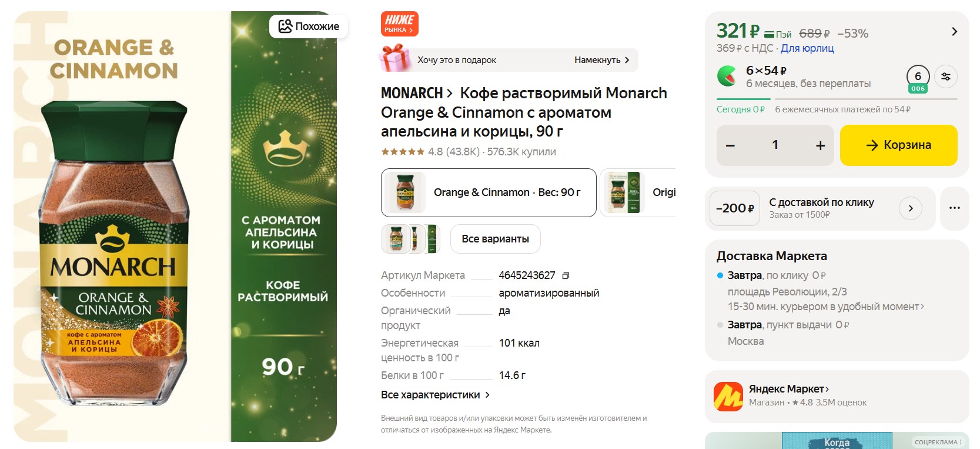Open the installment settings sliders icon
This screenshot has width=980, height=449.
tap(945, 77)
